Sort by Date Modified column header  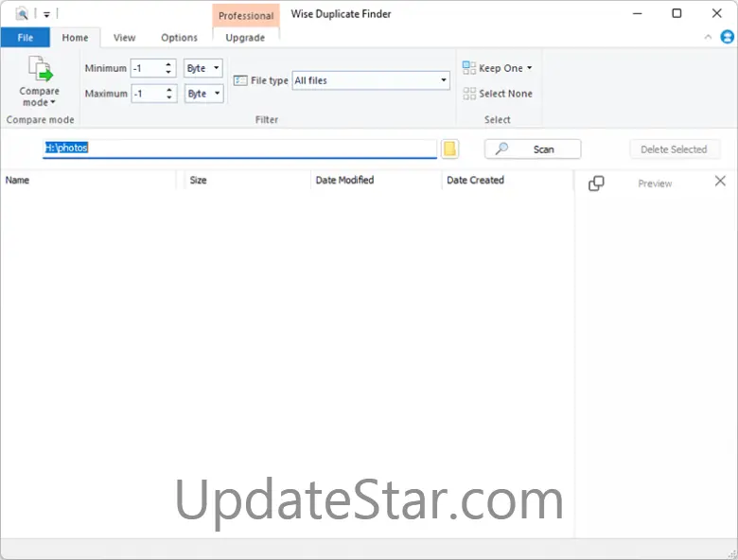(x=376, y=181)
